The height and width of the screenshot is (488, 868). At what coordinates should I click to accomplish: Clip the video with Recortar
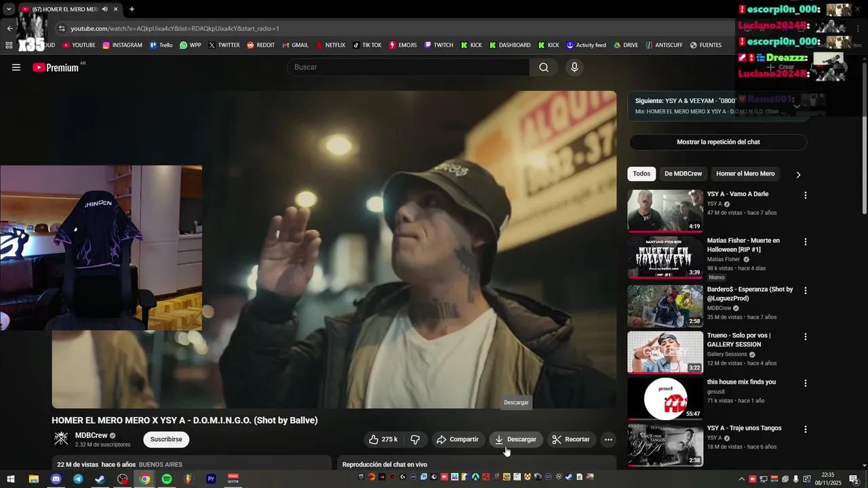coord(571,439)
